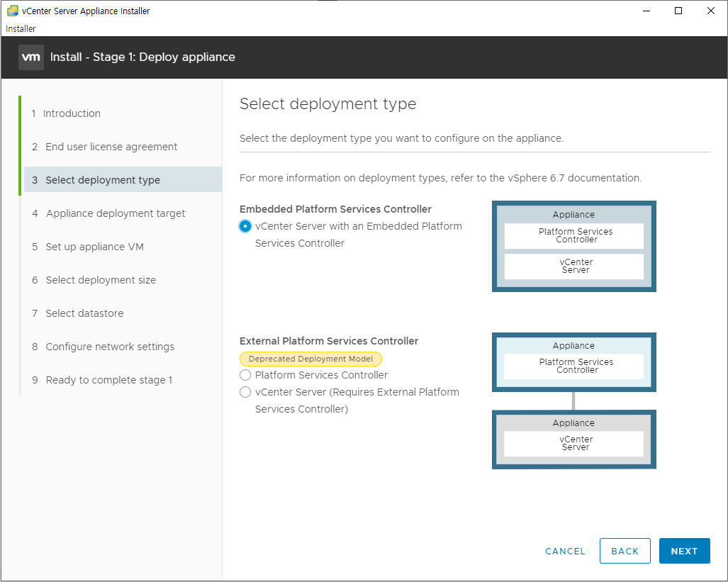728x582 pixels.
Task: Click the NEXT button
Action: [684, 551]
